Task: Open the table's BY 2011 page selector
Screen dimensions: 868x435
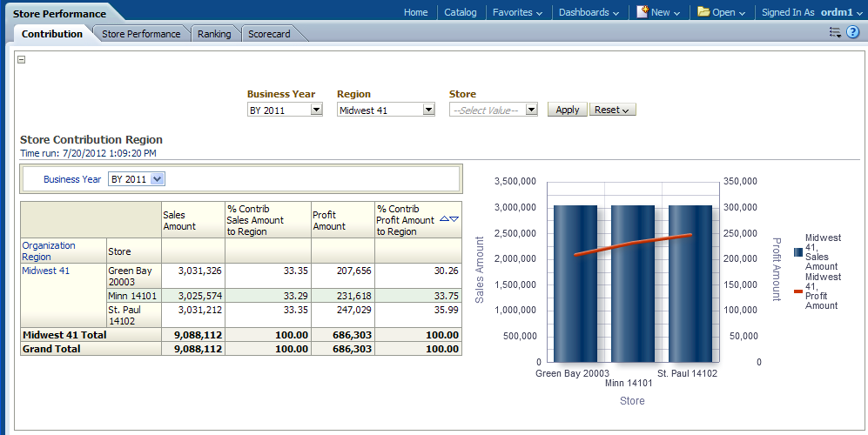Action: [x=157, y=179]
